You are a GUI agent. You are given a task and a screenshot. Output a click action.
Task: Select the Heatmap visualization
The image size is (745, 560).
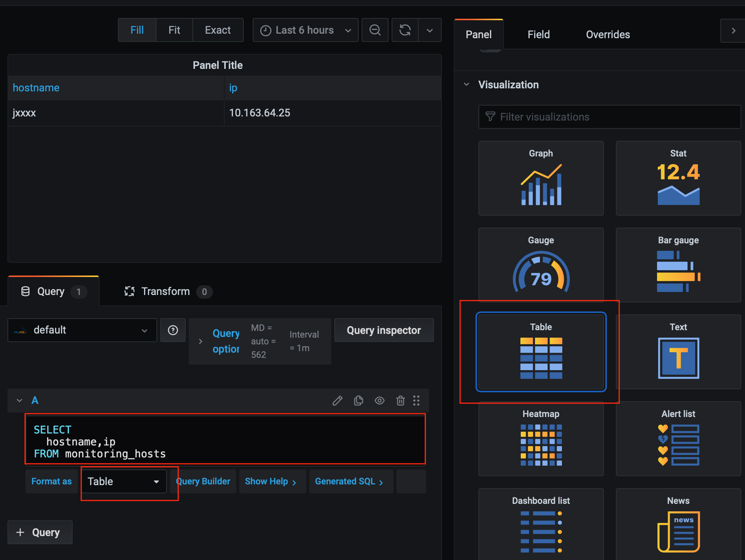541,439
